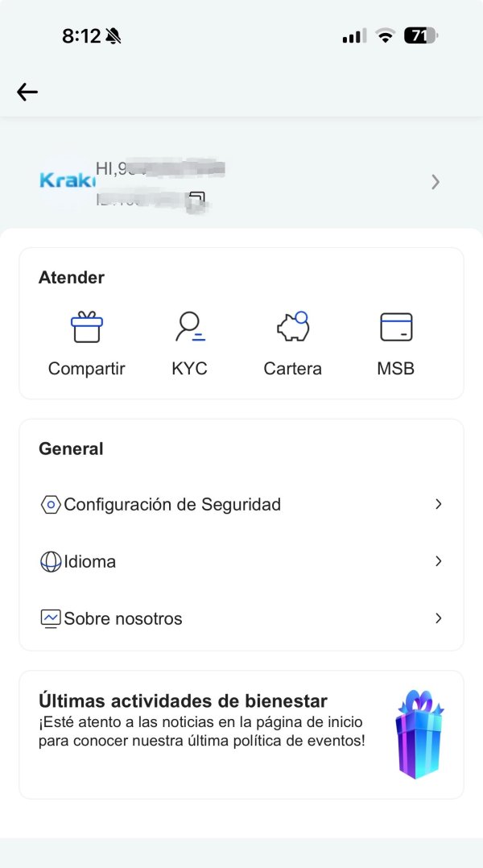Open Configuración de Seguridad menu item

172,505
